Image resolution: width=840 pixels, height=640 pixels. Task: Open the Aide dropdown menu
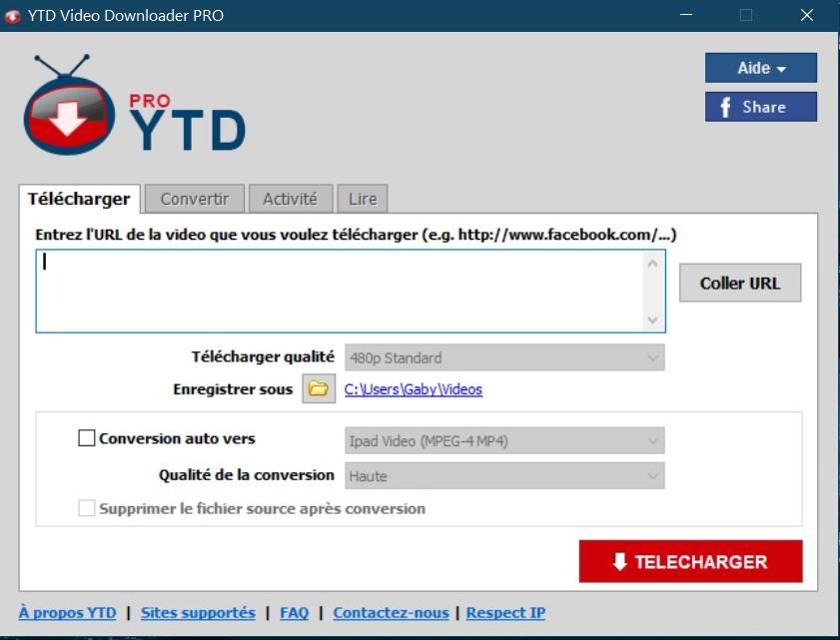pyautogui.click(x=760, y=68)
